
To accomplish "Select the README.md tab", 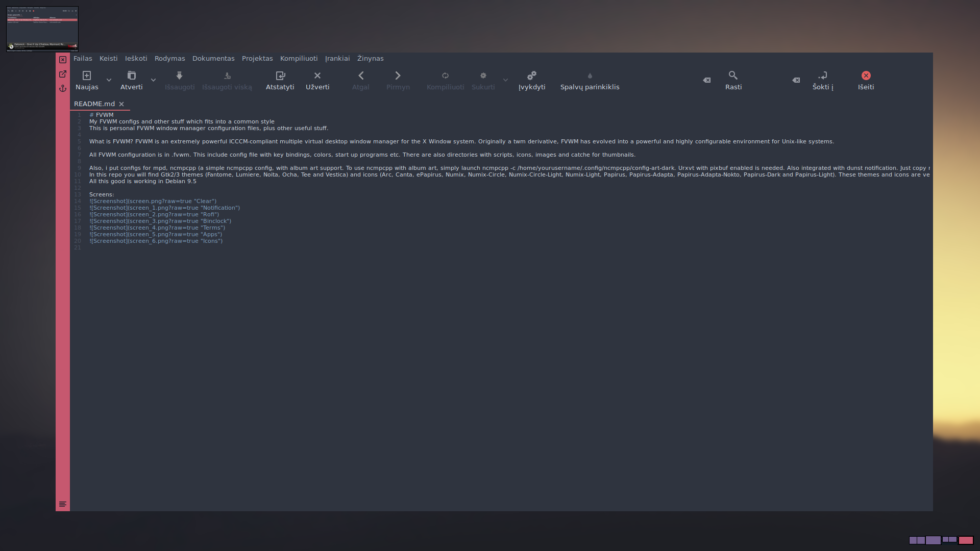I will pos(94,104).
